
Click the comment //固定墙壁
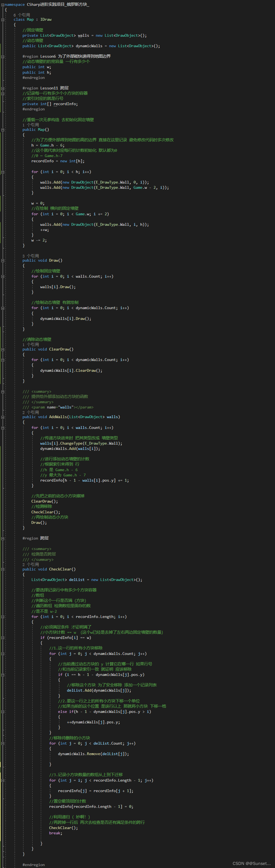pos(33,30)
